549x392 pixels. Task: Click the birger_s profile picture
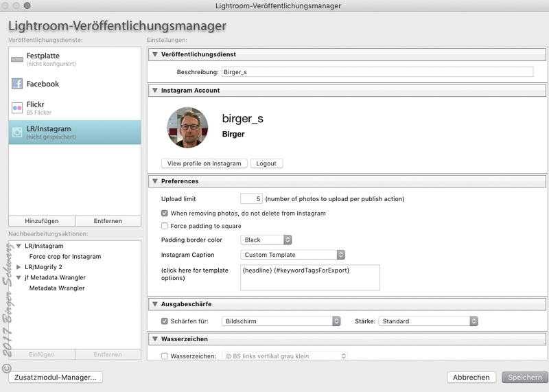(187, 127)
